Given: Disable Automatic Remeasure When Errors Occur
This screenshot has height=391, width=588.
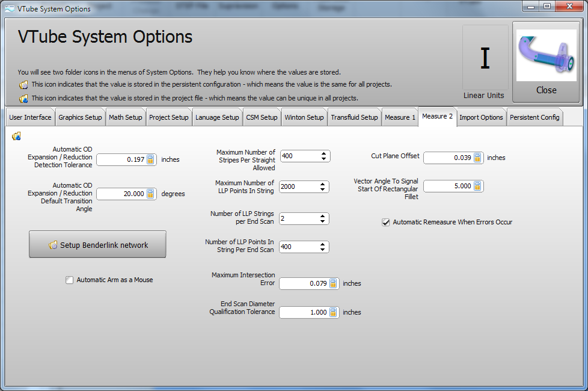Looking at the screenshot, I should [x=386, y=222].
